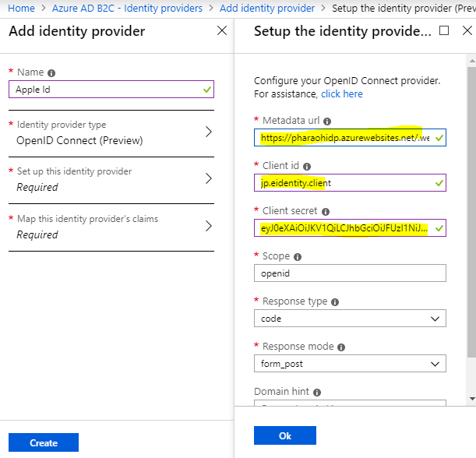The height and width of the screenshot is (458, 476).
Task: Focus the Client secret input field
Action: coord(350,228)
